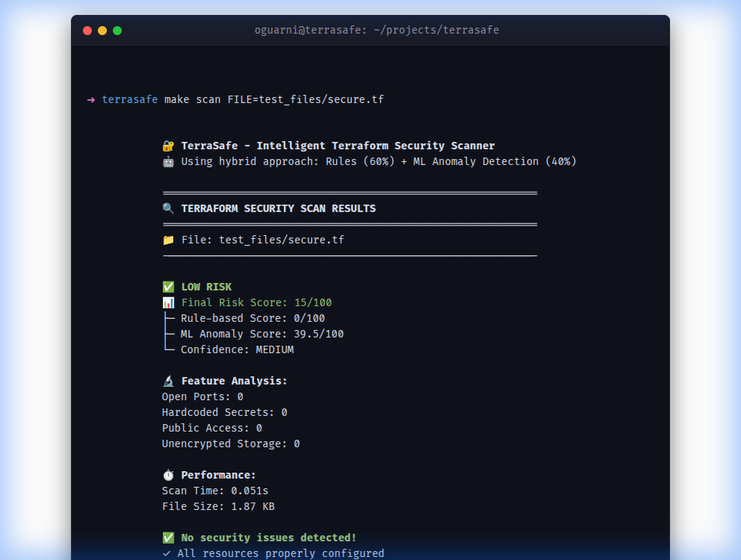Click the bar chart icon beside Final Risk Score

(x=167, y=302)
